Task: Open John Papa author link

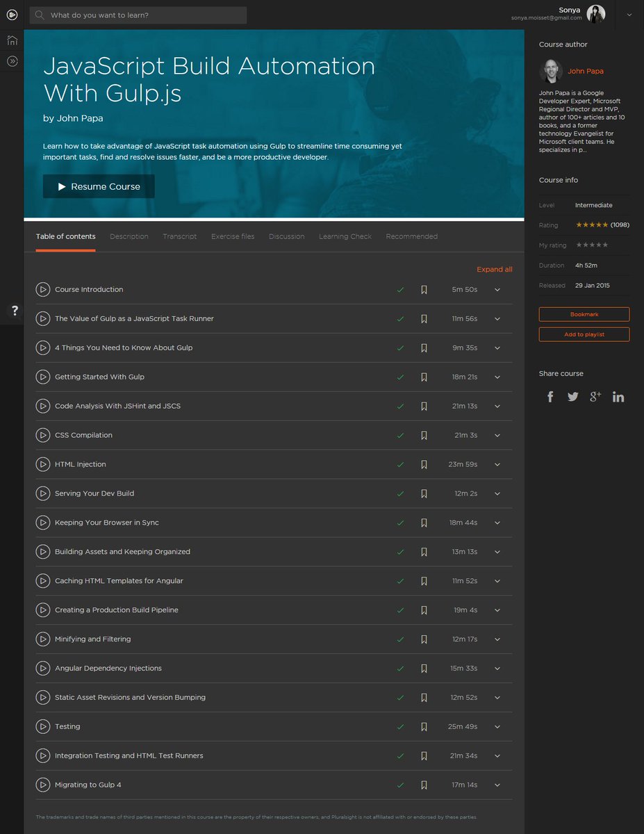Action: tap(586, 71)
